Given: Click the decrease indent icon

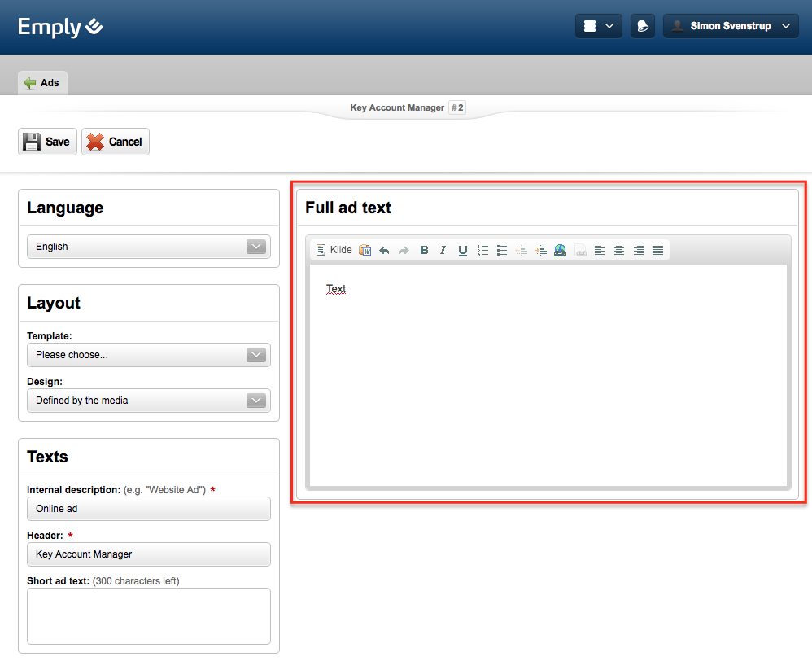Looking at the screenshot, I should pyautogui.click(x=522, y=250).
